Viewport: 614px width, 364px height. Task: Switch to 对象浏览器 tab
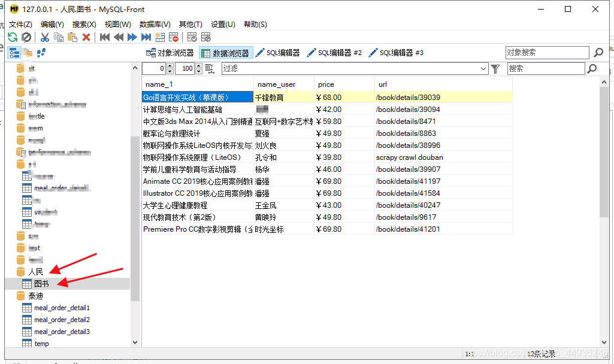coord(170,53)
